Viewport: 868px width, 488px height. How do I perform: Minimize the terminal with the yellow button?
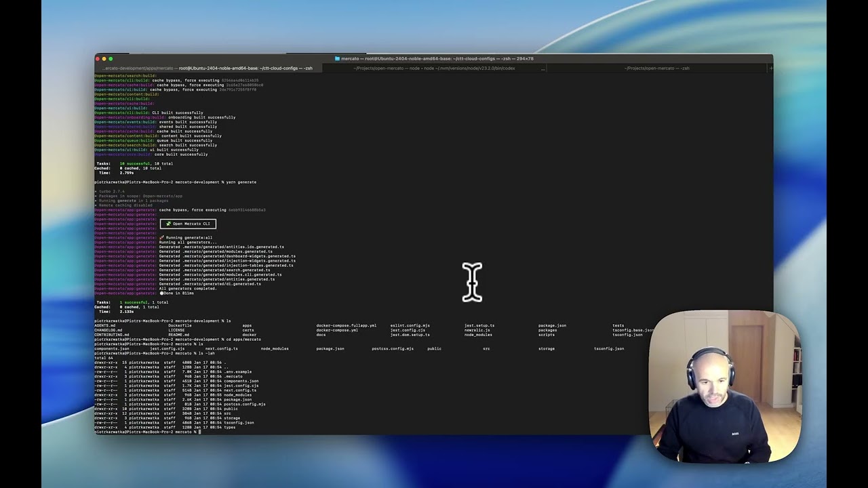(x=104, y=59)
